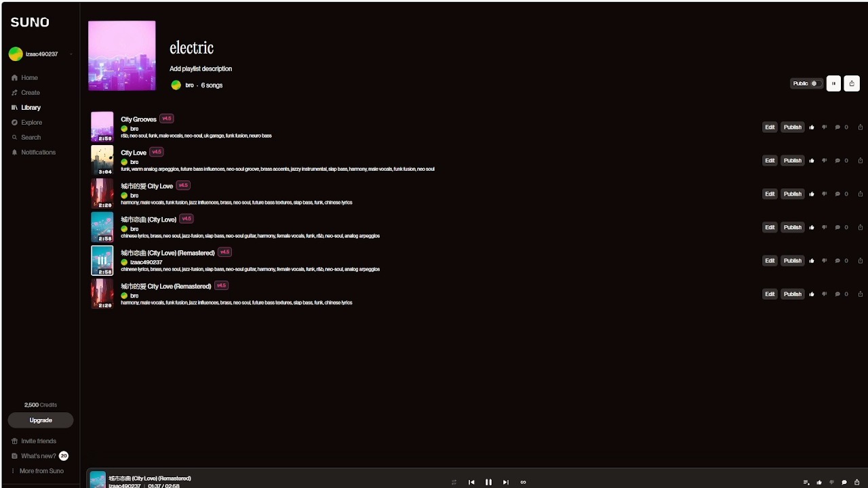Viewport: 868px width, 488px height.
Task: Skip to next track in player
Action: point(505,483)
